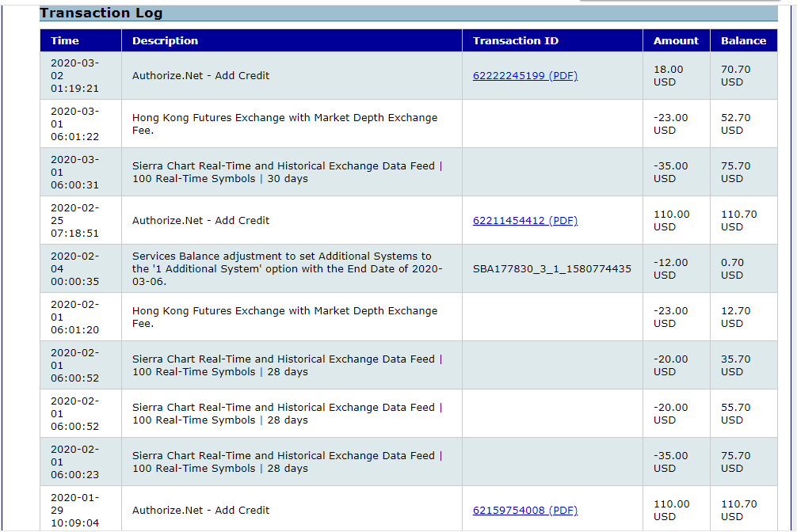
Task: Select the balance 0.70 USD
Action: coord(732,269)
